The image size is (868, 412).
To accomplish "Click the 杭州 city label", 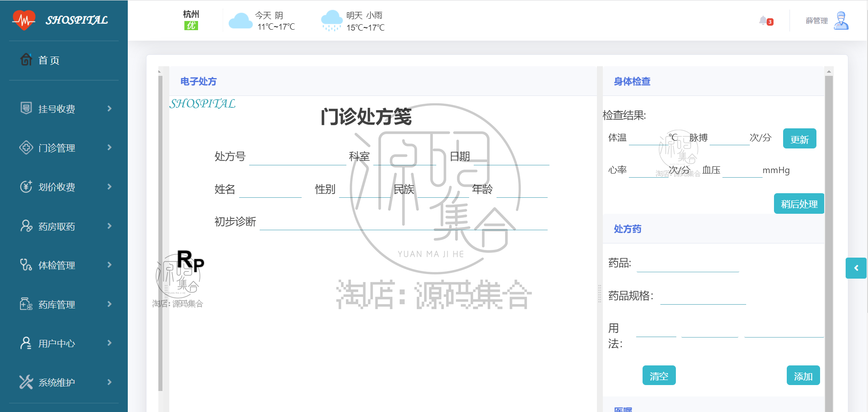I will click(191, 14).
